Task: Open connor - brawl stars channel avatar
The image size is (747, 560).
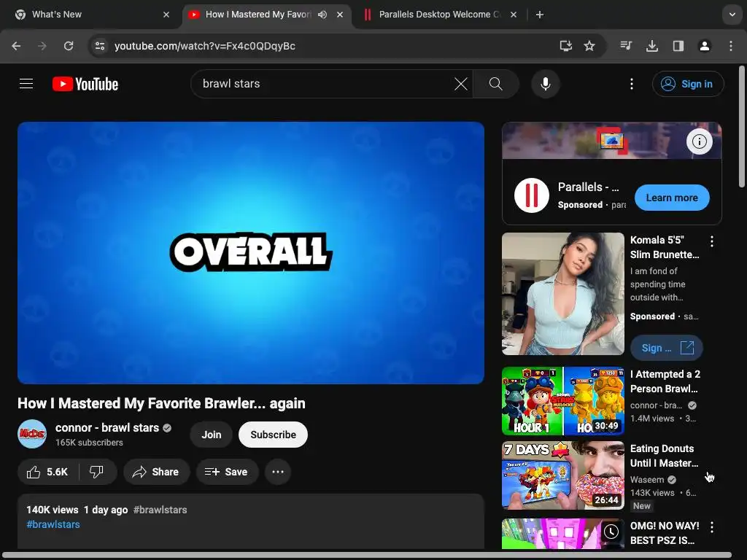Action: [x=32, y=434]
